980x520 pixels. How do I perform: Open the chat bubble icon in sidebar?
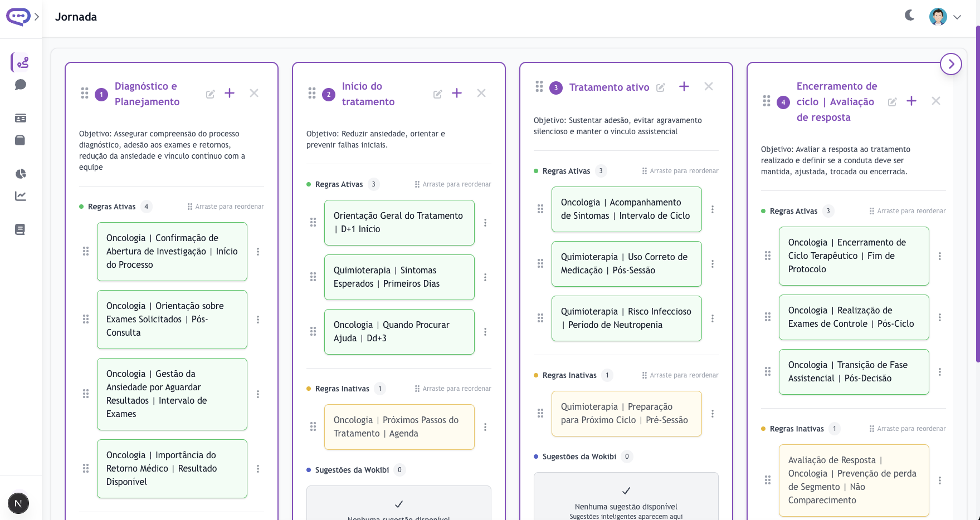pos(21,85)
